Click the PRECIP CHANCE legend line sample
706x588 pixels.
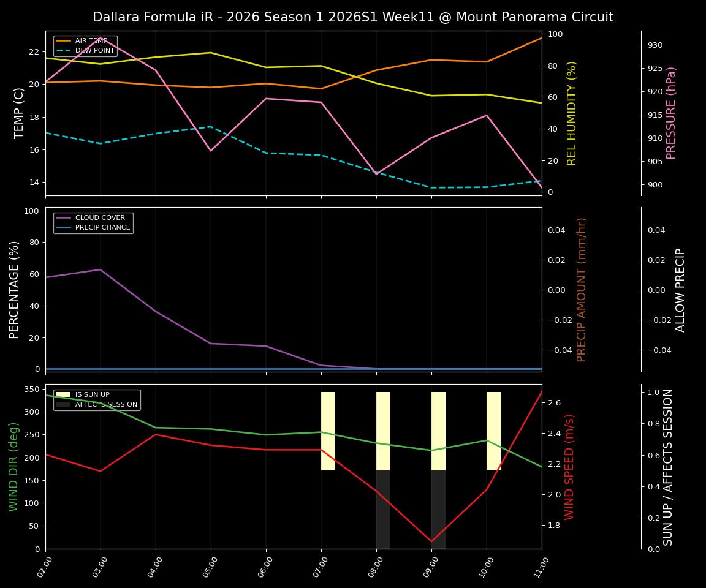click(x=64, y=227)
